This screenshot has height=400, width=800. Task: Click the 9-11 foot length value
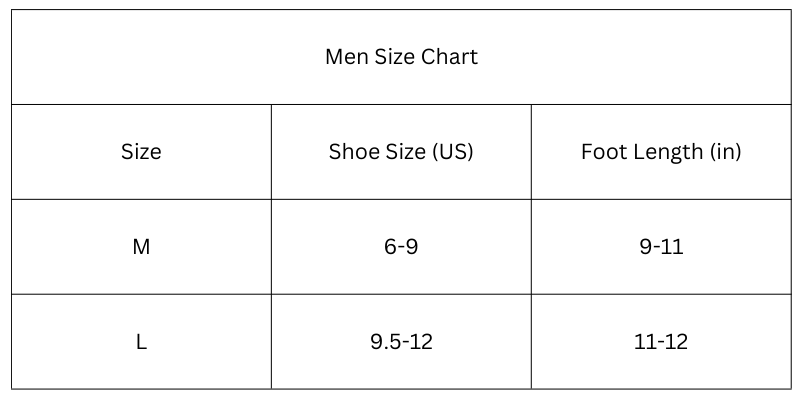point(661,247)
